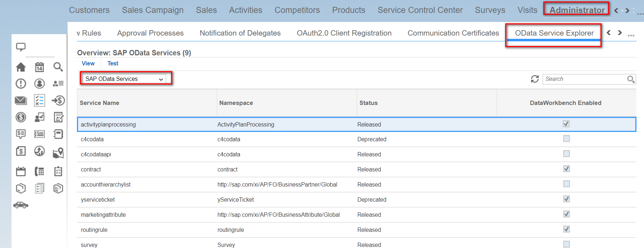Toggle DataWorkbench checkbox for marketingattribute
The height and width of the screenshot is (248, 644).
(x=566, y=214)
